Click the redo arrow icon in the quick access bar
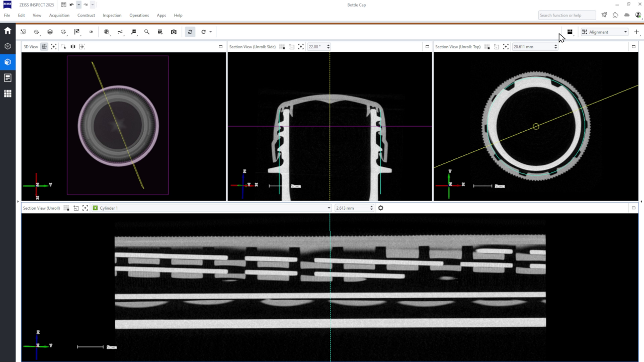The width and height of the screenshot is (644, 362). tap(85, 5)
